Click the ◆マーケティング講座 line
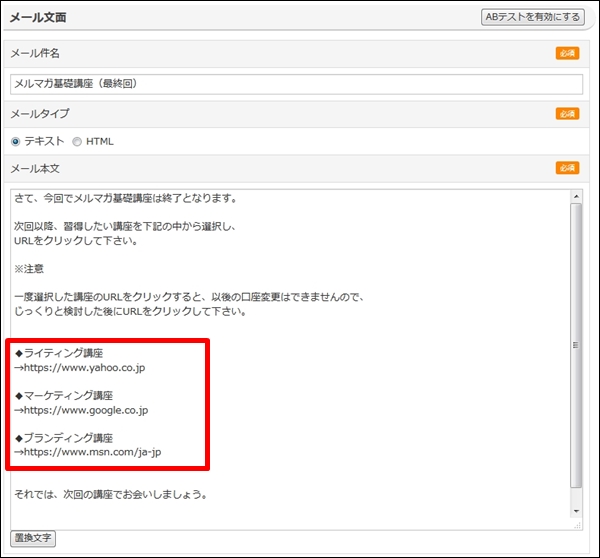Screen dimensions: 600x558 [64, 395]
